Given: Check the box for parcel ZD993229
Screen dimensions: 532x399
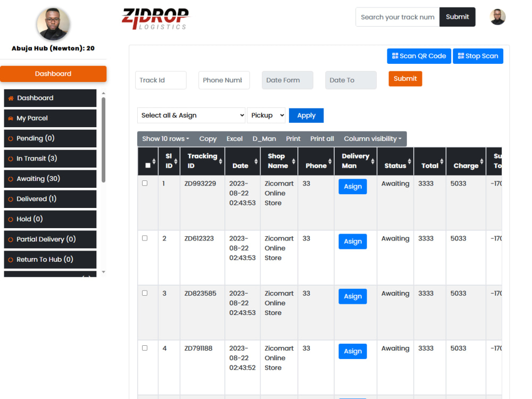Looking at the screenshot, I should pos(145,183).
